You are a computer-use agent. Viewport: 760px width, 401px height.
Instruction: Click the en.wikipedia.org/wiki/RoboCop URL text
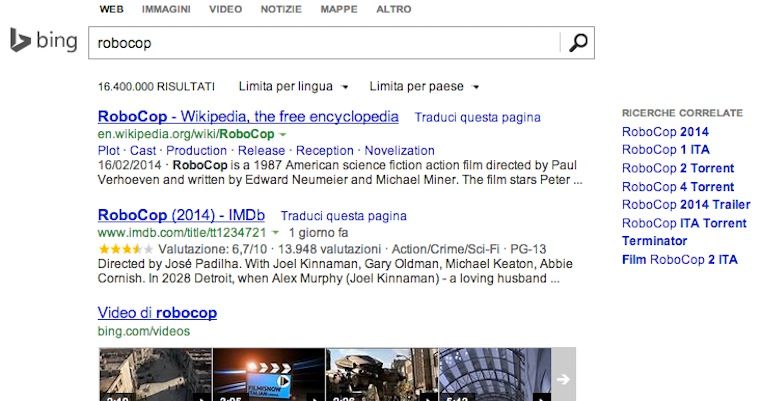[186, 134]
